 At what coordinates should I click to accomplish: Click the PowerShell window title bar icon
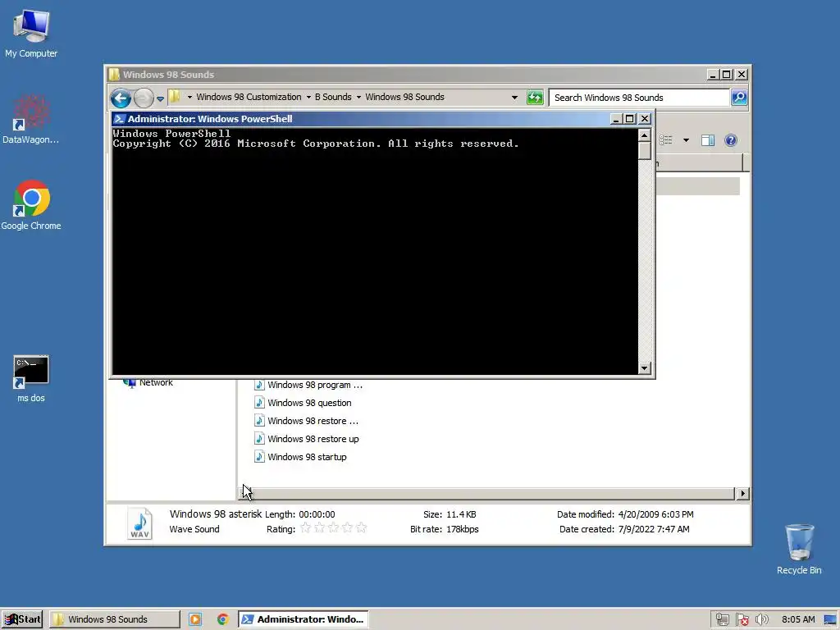(x=119, y=119)
